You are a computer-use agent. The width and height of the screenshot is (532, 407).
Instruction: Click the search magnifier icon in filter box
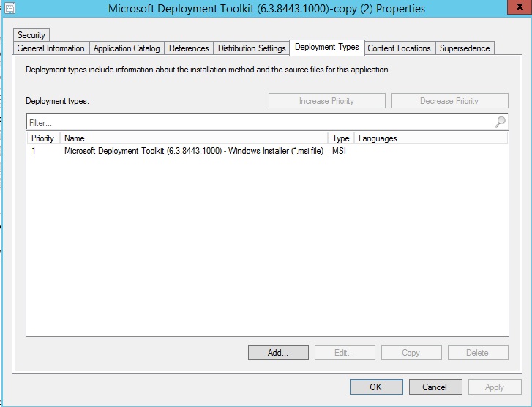click(x=501, y=122)
